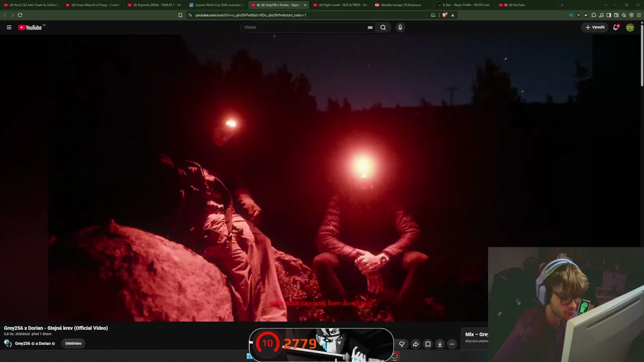Click the 'Vytvořit' create button
Viewport: 644px width, 362px height.
[x=595, y=27]
